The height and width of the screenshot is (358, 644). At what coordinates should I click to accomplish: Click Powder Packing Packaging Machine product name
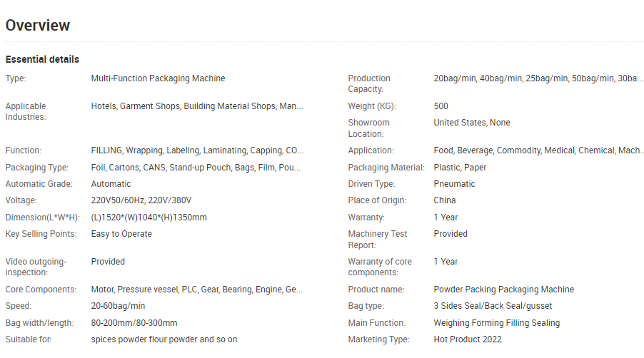tap(504, 290)
